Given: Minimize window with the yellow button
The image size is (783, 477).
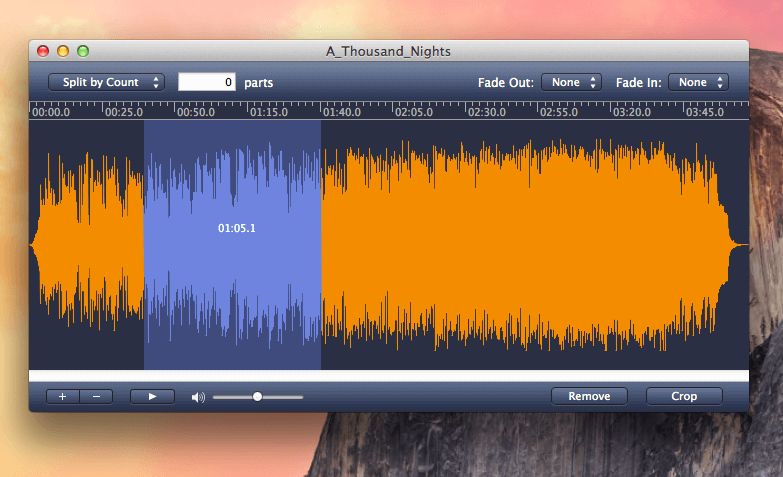Looking at the screenshot, I should [x=63, y=51].
